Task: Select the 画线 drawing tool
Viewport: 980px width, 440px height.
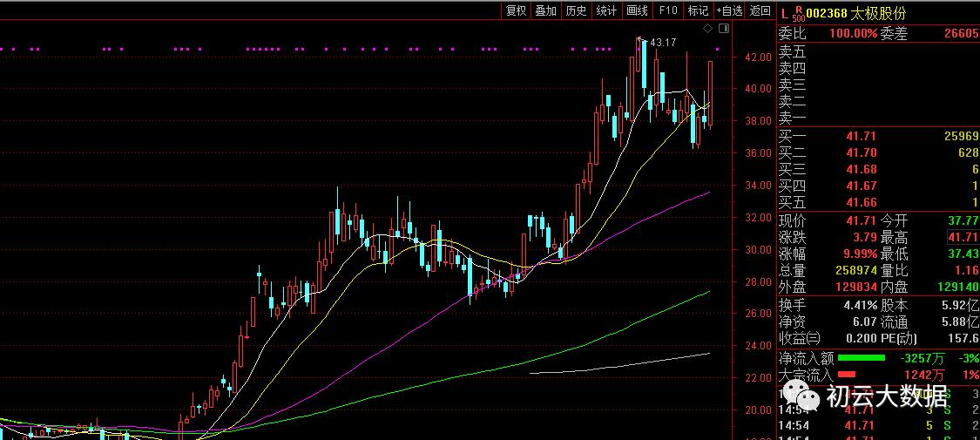Action: click(x=637, y=10)
